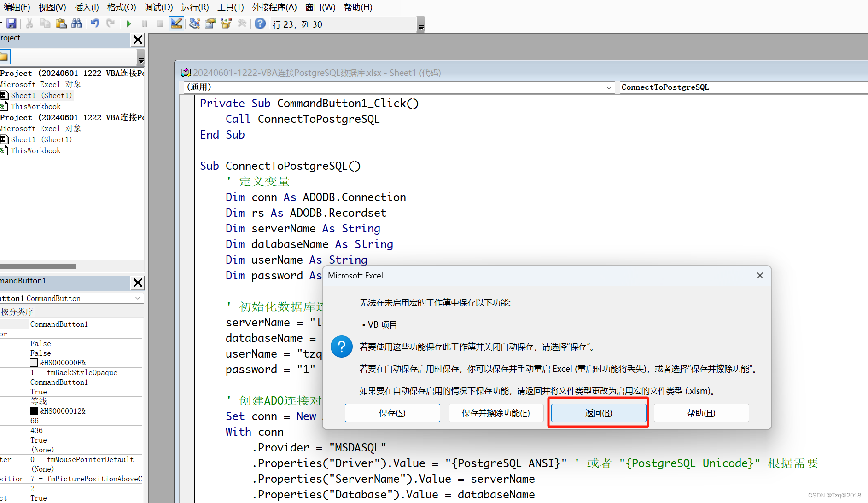Click 返回(B) in the Excel dialog
This screenshot has width=868, height=503.
598,412
